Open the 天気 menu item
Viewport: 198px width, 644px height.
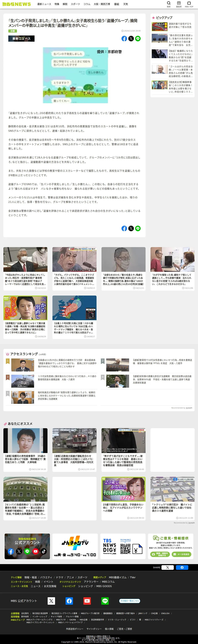point(126,4)
